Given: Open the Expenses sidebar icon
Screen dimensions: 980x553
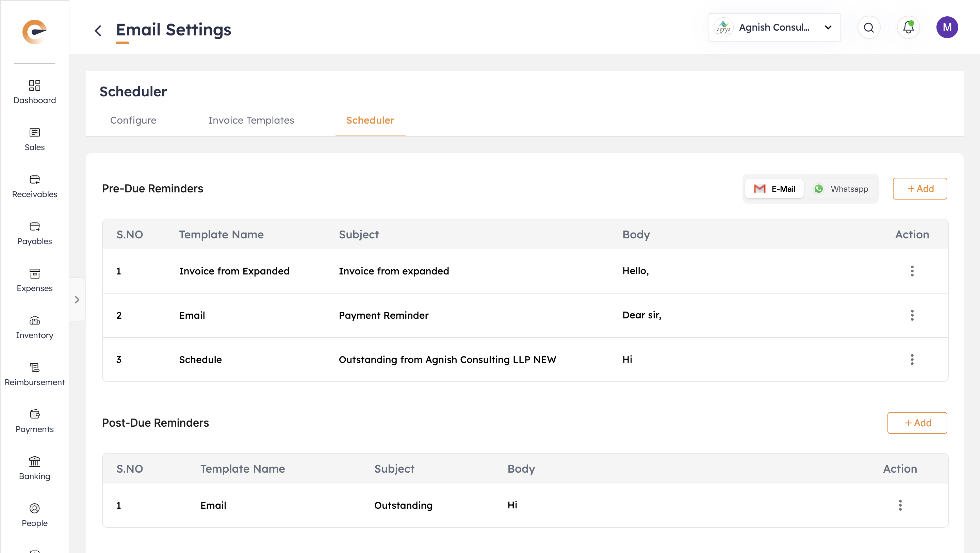Looking at the screenshot, I should [x=34, y=274].
